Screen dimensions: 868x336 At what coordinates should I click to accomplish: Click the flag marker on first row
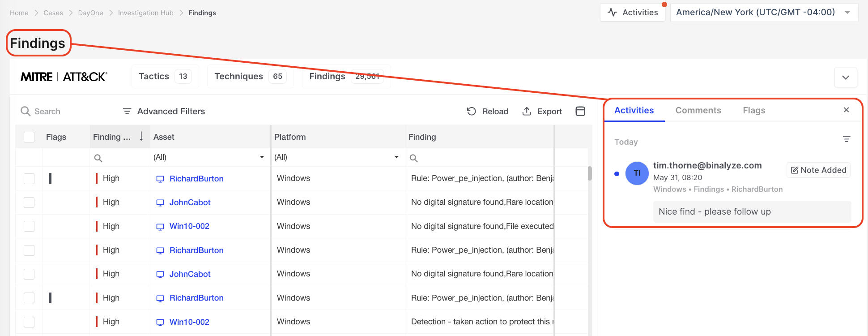50,178
